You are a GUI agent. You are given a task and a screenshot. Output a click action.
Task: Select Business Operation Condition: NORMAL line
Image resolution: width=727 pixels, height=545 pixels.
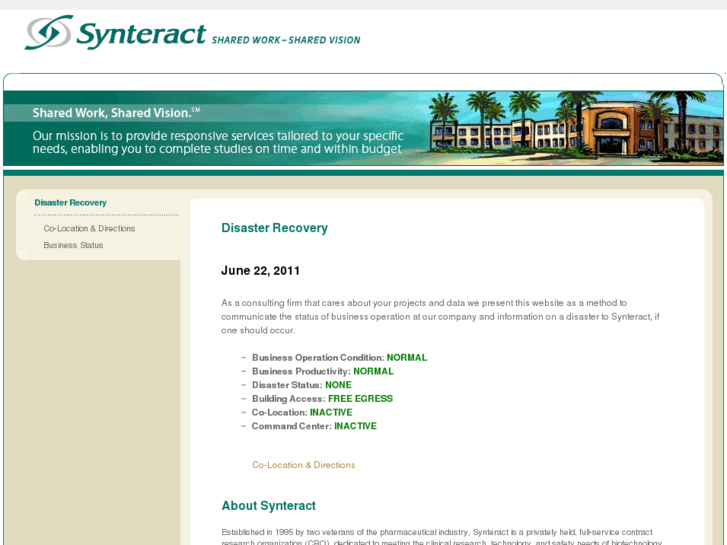coord(339,358)
